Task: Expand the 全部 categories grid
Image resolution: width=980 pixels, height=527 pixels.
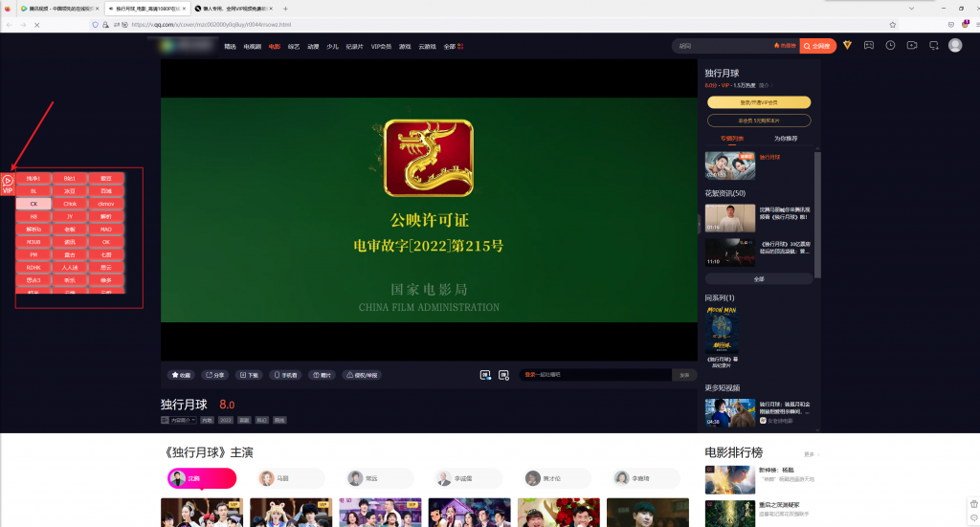Action: [453, 46]
